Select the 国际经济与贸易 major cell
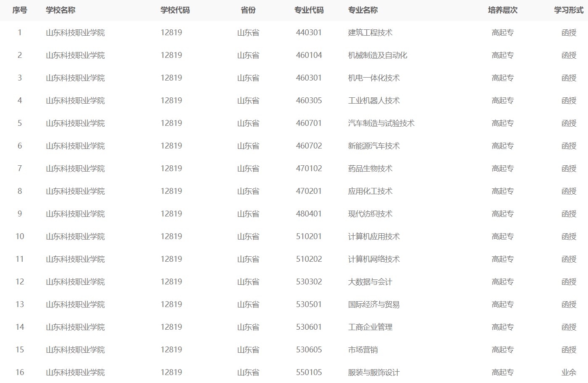 click(374, 305)
